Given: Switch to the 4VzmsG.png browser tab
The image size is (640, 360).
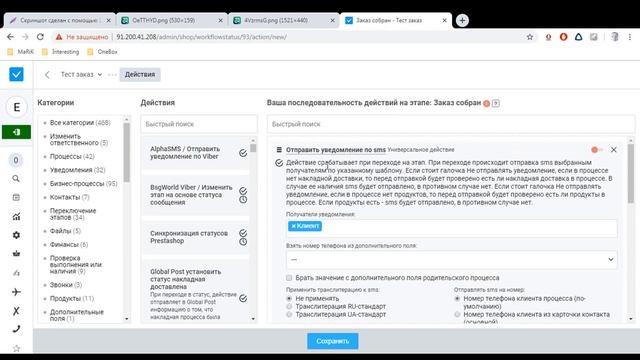Looking at the screenshot, I should pos(283,20).
